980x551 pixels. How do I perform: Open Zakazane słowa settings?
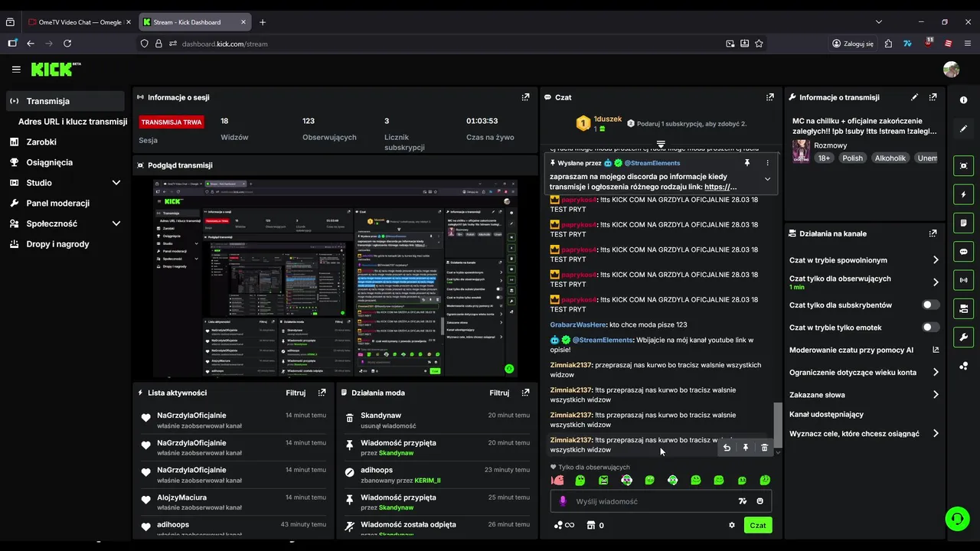pos(864,395)
